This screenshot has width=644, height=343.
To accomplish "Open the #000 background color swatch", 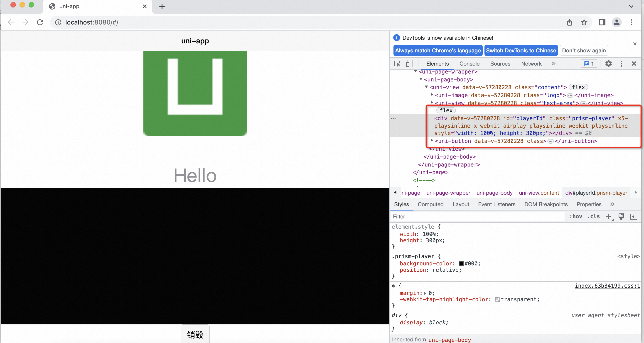I will point(461,264).
